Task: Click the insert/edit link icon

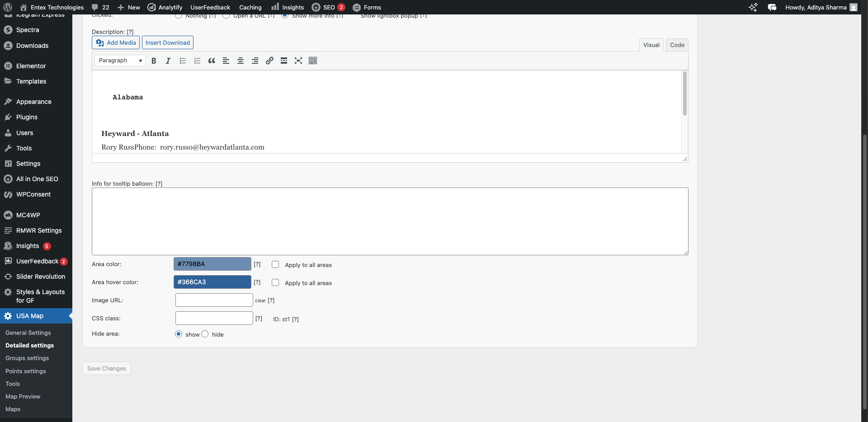Action: 269,61
